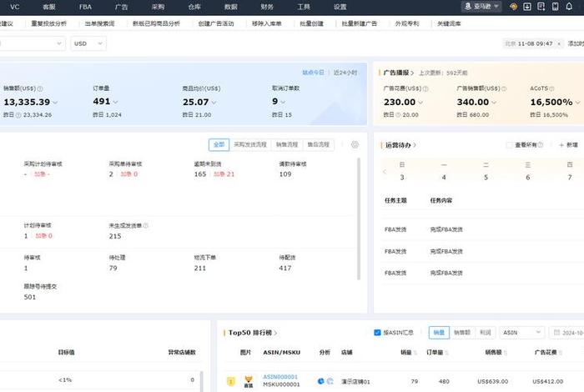Expand the 16,500% ACoTS chevron

577,103
